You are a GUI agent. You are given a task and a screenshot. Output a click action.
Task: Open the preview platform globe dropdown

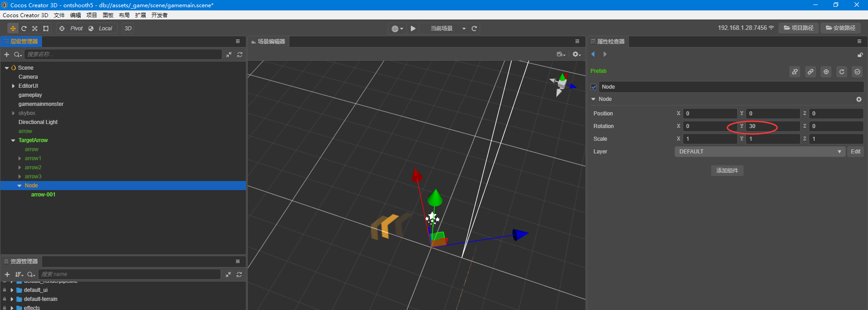(397, 29)
